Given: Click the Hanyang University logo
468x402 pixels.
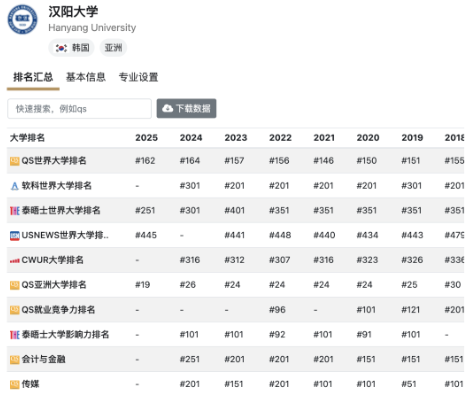Looking at the screenshot, I should tap(22, 19).
